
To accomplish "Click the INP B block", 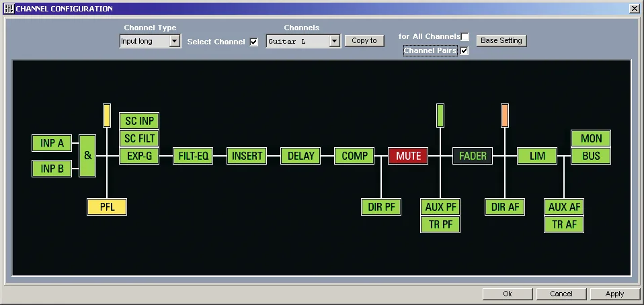I will [52, 169].
